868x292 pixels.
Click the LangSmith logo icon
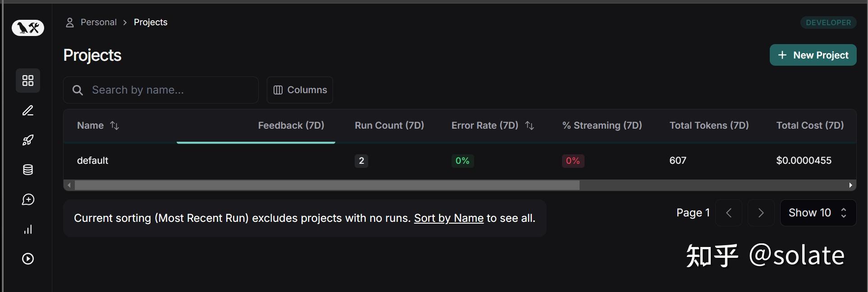point(28,28)
